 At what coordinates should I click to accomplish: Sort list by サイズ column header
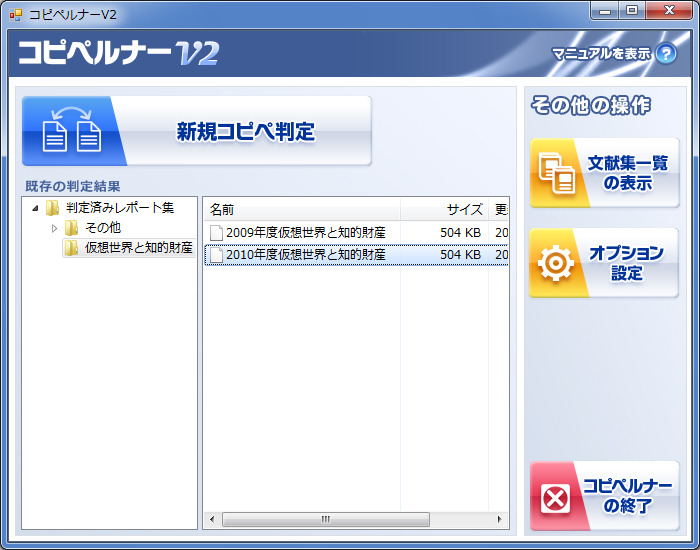click(x=445, y=209)
